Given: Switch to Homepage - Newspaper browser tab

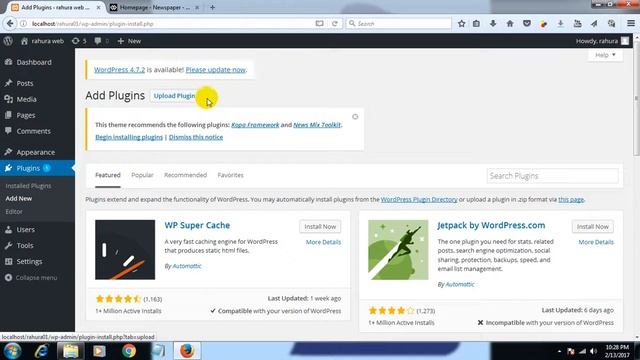Looking at the screenshot, I should tap(154, 7).
